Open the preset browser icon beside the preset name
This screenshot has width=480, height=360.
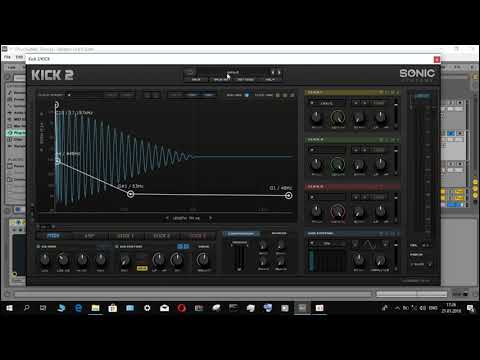[x=190, y=72]
